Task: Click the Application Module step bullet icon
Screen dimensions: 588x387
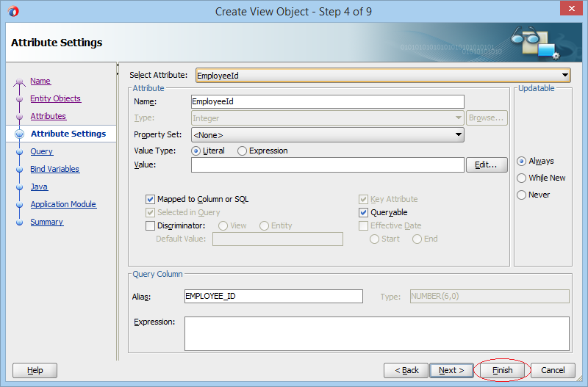Action: (20, 205)
